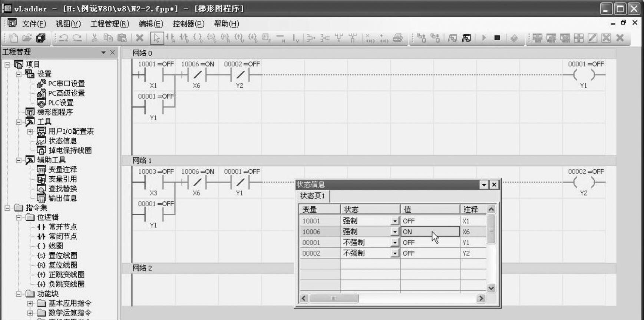Insert a negative transition coil from the toolbar
This screenshot has width=644, height=320.
point(253,38)
